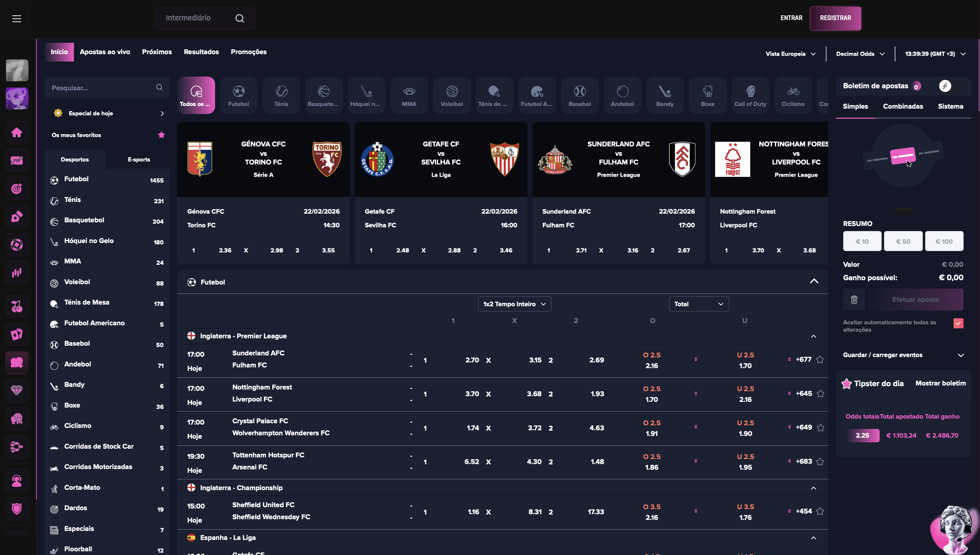
Task: Open the hamburger menu icon
Action: click(x=16, y=18)
